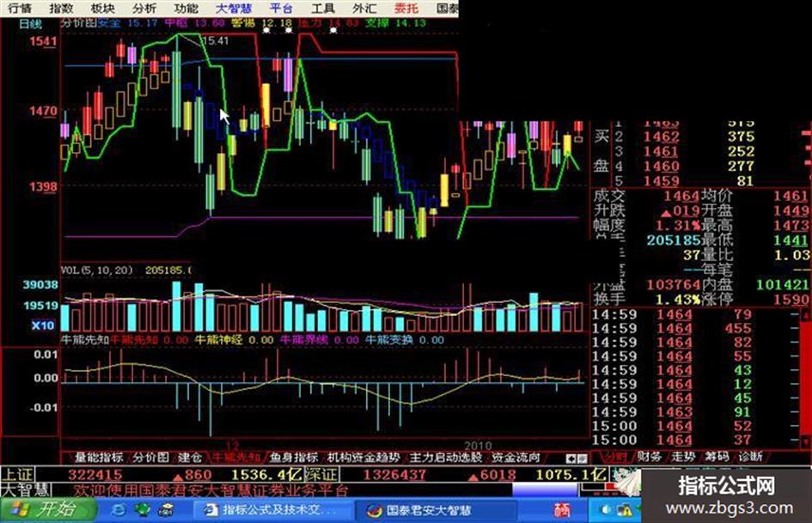Open the 外汇 menu
Viewport: 812px width, 523px height.
coord(364,9)
